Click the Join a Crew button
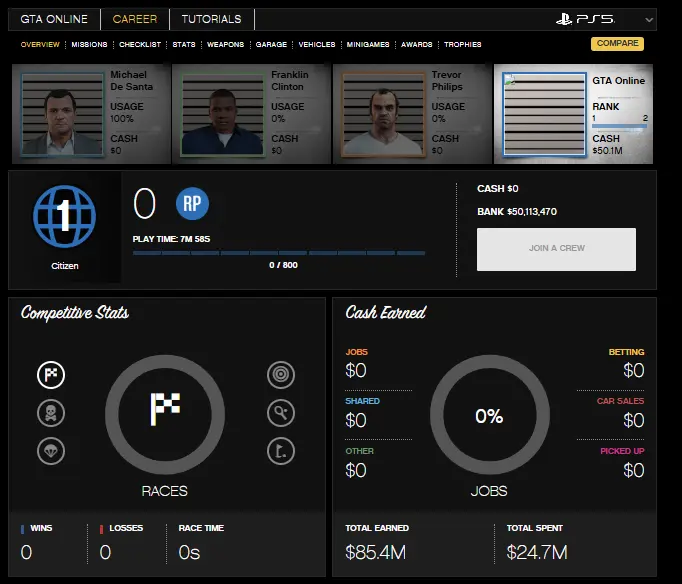682x584 pixels. point(556,249)
